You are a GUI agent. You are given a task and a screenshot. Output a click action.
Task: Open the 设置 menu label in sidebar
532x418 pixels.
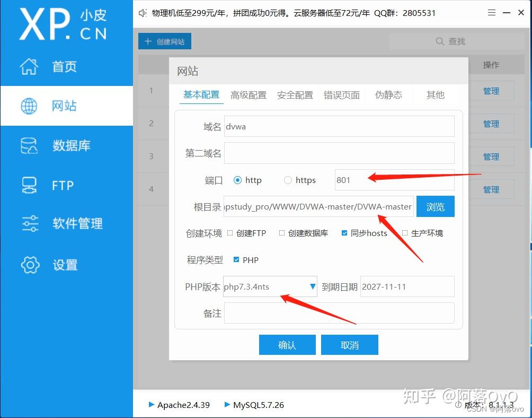[65, 265]
